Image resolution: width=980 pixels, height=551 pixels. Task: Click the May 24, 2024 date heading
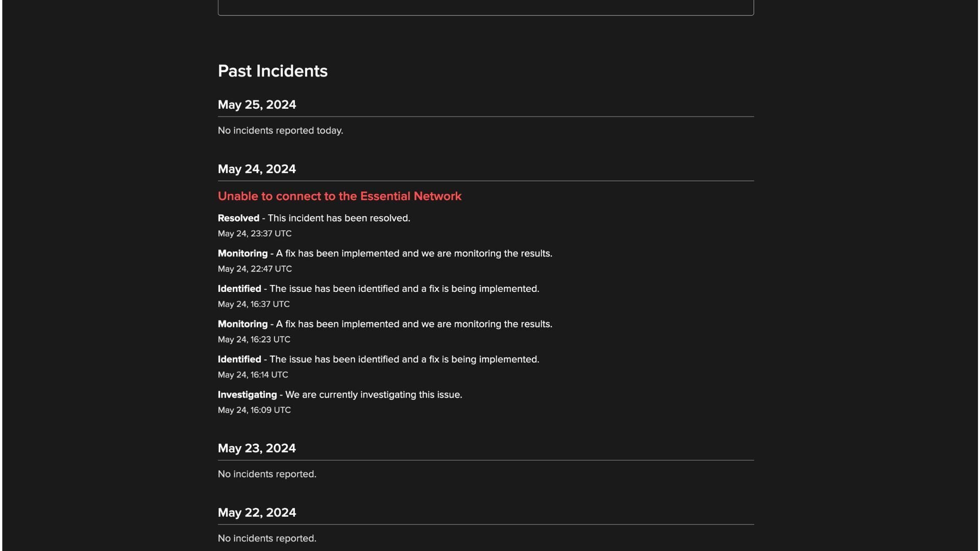pos(257,169)
